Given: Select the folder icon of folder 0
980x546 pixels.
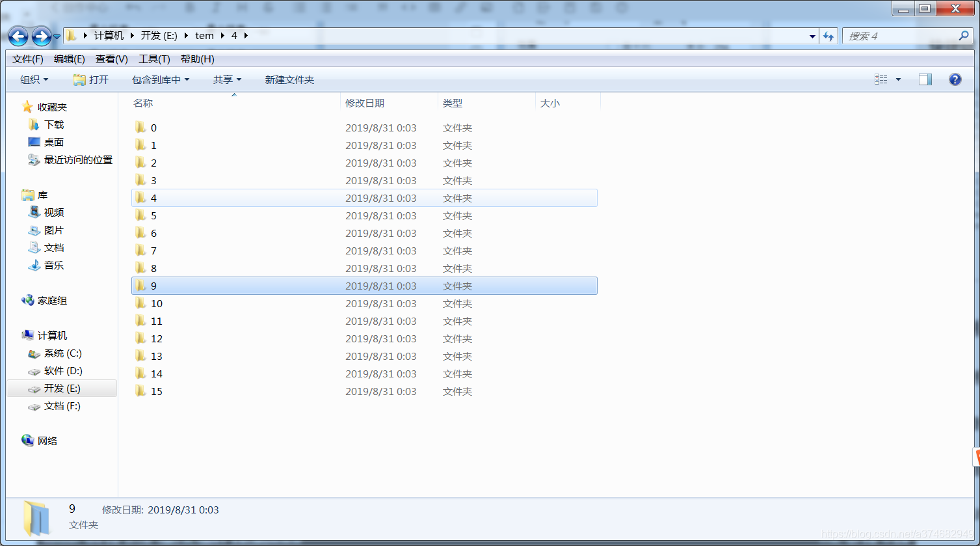Looking at the screenshot, I should click(140, 128).
